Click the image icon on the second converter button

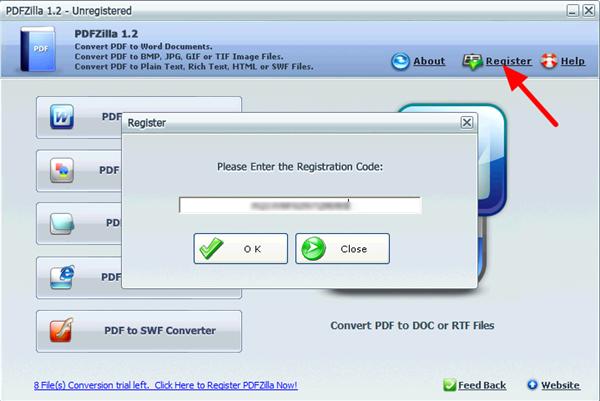tap(62, 172)
